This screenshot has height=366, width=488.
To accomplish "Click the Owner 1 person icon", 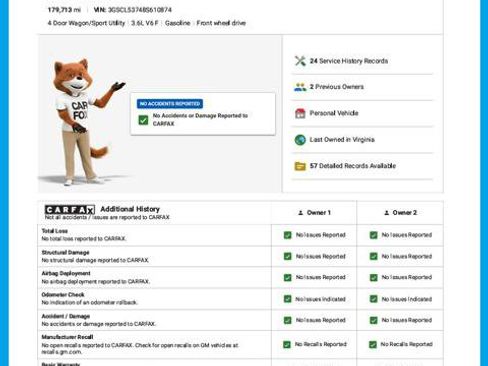I will click(300, 213).
